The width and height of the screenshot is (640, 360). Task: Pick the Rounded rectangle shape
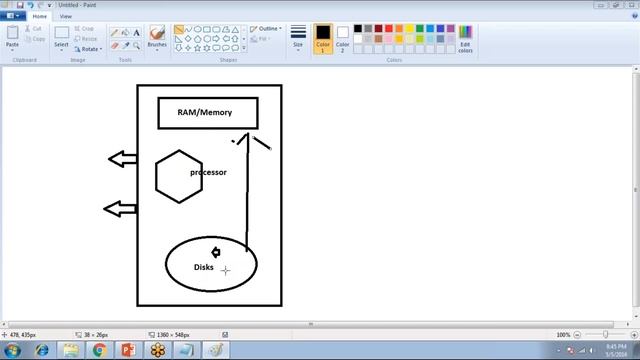[x=216, y=29]
